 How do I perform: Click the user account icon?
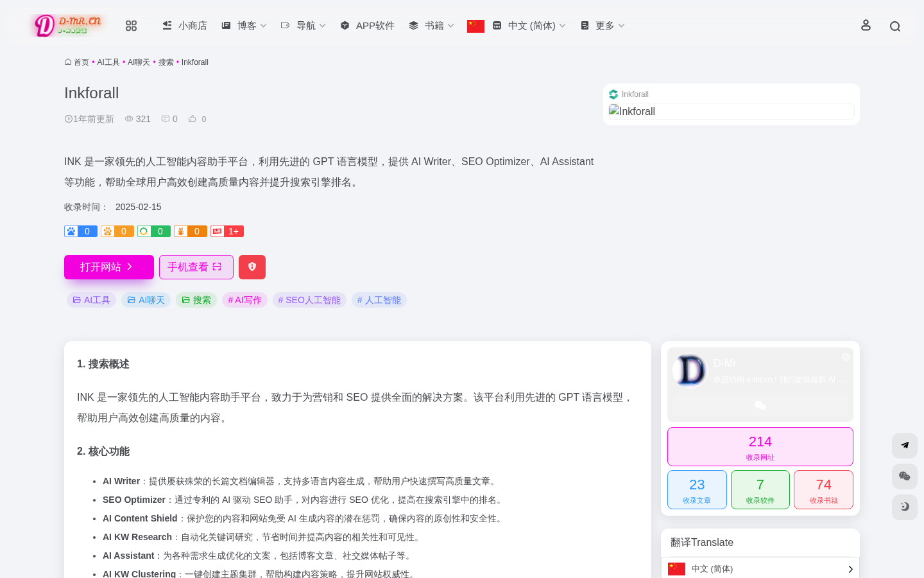[x=866, y=25]
